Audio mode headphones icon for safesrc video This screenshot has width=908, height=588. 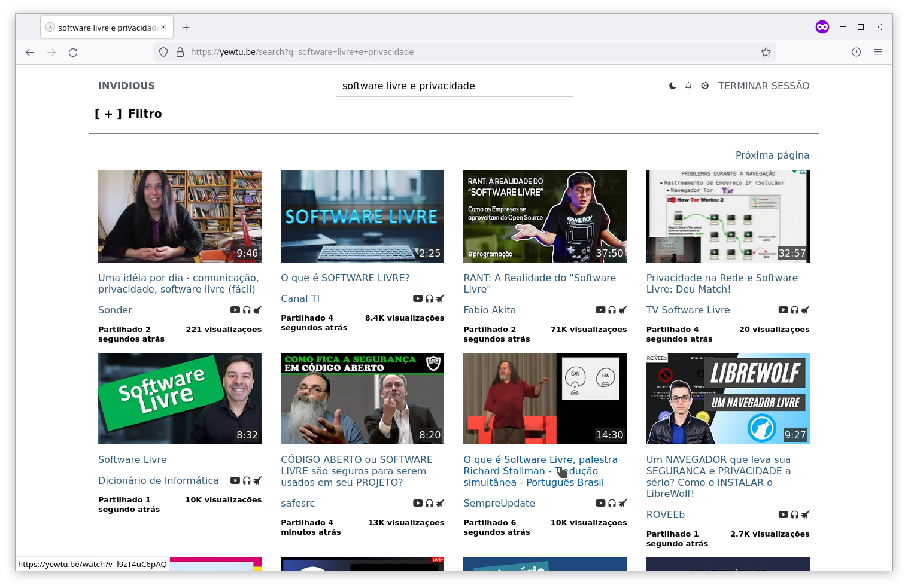point(429,503)
